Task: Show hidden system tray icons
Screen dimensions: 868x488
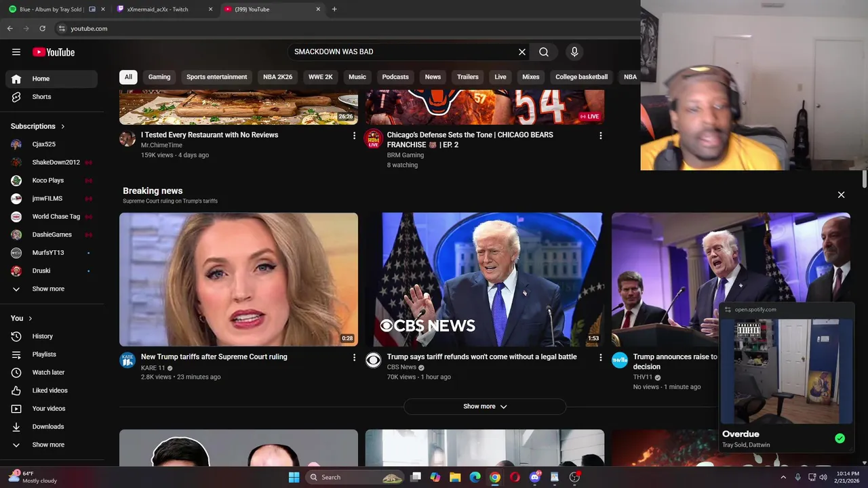Action: pyautogui.click(x=784, y=477)
